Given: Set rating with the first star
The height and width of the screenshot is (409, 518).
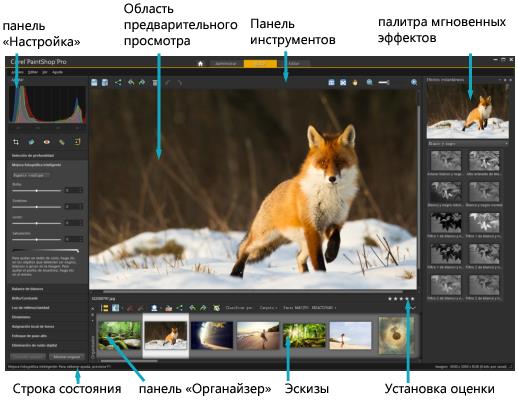Looking at the screenshot, I should (x=390, y=299).
